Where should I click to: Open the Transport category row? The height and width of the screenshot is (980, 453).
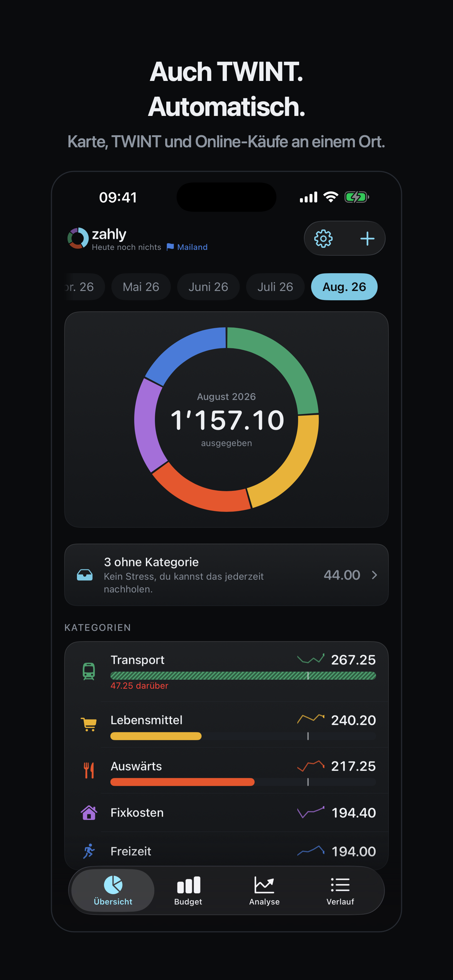pos(226,672)
